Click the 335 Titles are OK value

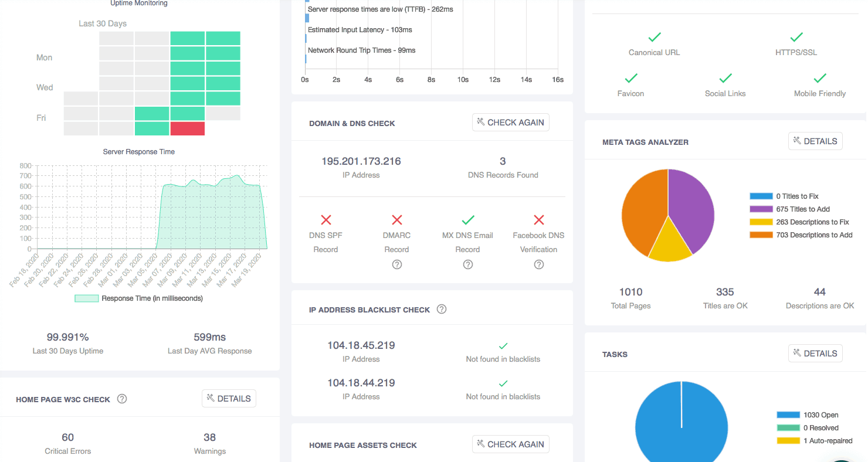coord(725,292)
